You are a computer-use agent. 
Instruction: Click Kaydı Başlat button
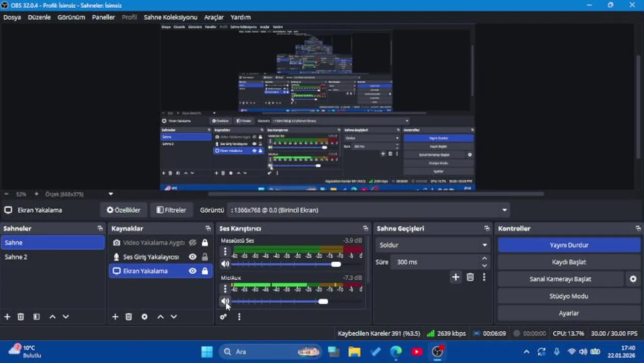point(569,262)
